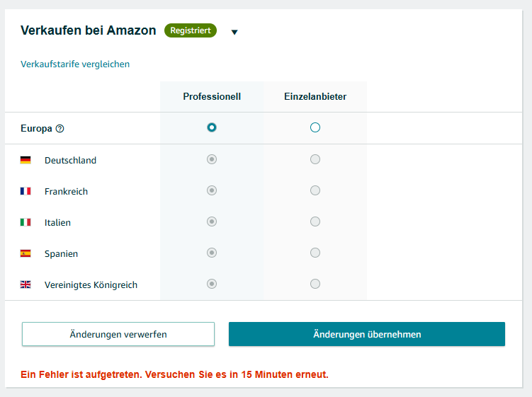Click the German flag icon
The width and height of the screenshot is (532, 397).
pos(26,160)
